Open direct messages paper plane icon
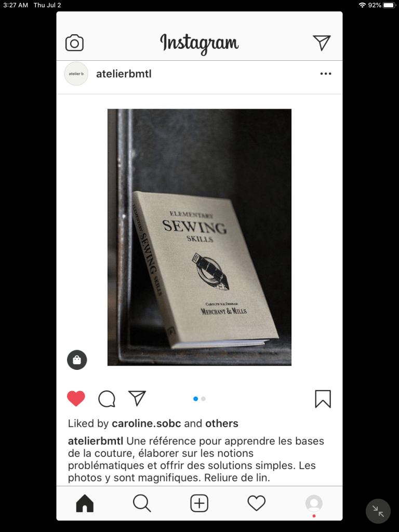 point(322,43)
